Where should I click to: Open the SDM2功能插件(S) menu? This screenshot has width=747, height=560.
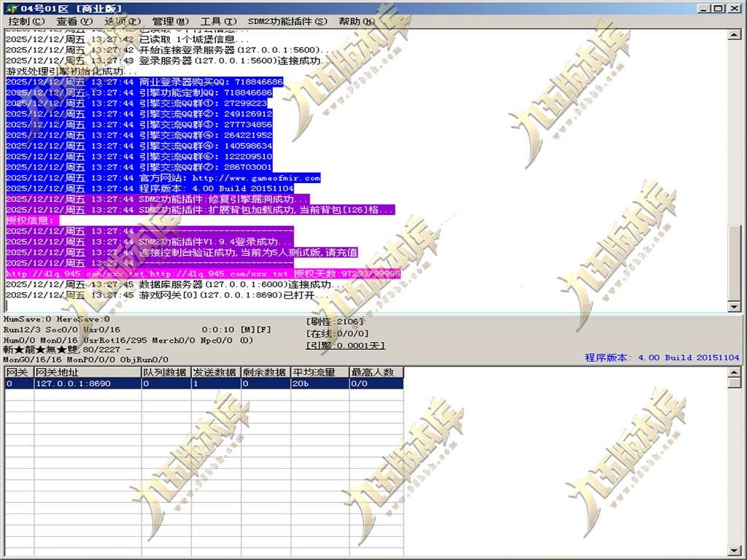pos(287,21)
